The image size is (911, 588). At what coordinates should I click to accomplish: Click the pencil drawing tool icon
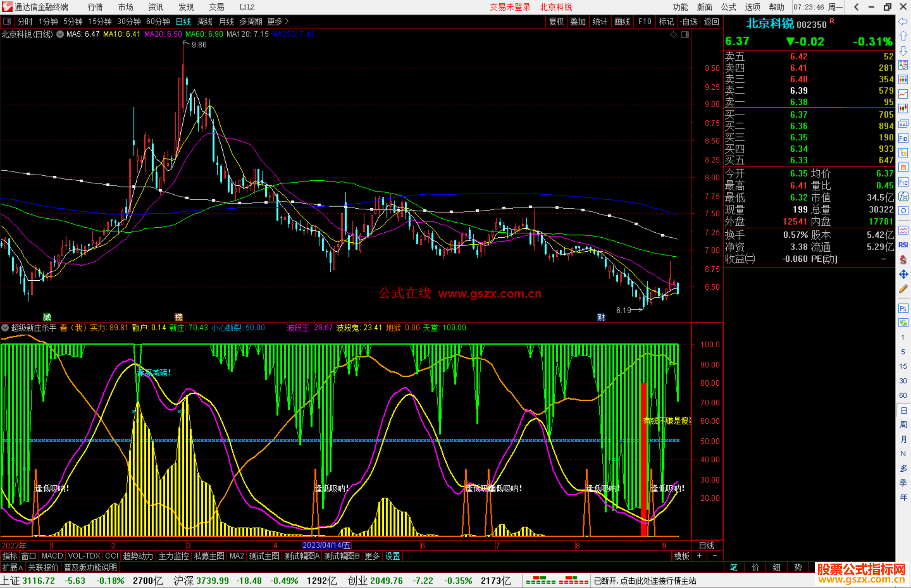(903, 289)
